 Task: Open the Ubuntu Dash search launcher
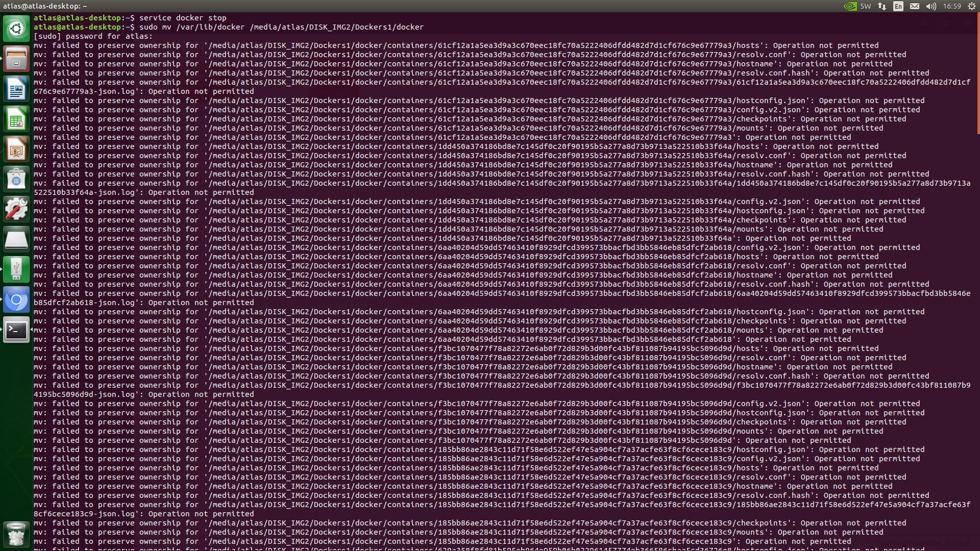tap(16, 29)
